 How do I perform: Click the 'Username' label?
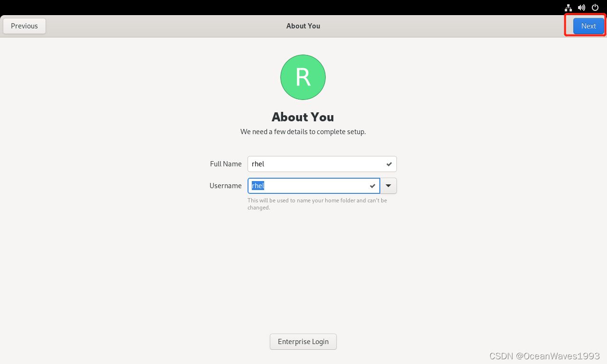[x=226, y=186]
